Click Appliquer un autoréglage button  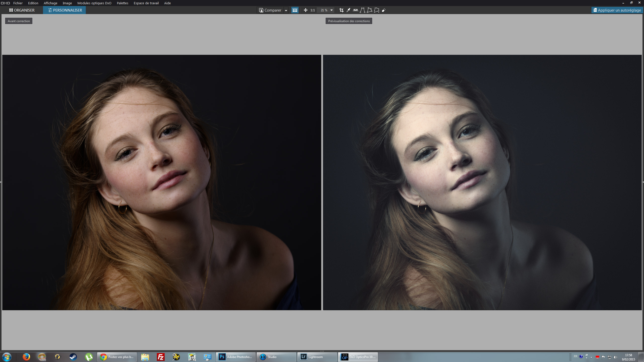617,10
